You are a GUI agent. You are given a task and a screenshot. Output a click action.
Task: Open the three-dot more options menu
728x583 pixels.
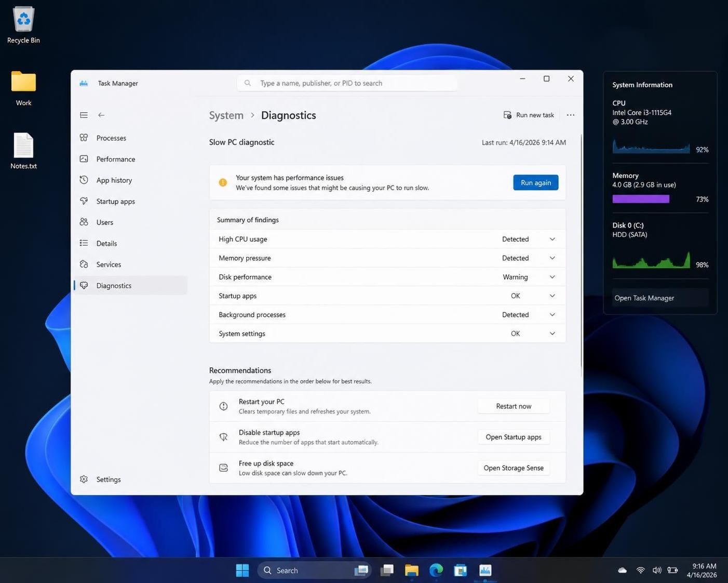[x=571, y=115]
